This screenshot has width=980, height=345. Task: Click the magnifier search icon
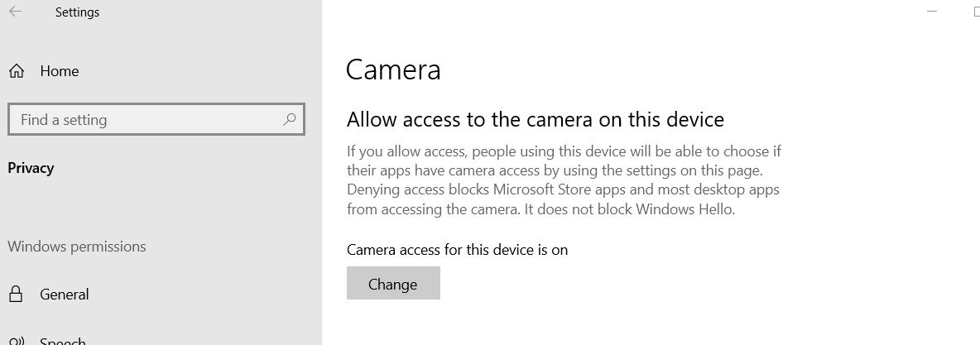(290, 119)
